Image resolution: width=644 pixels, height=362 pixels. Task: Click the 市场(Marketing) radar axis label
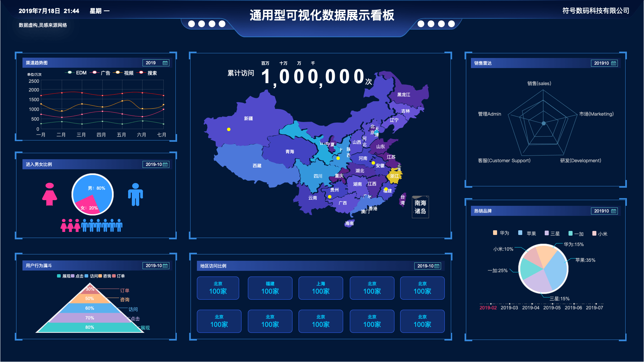[596, 114]
